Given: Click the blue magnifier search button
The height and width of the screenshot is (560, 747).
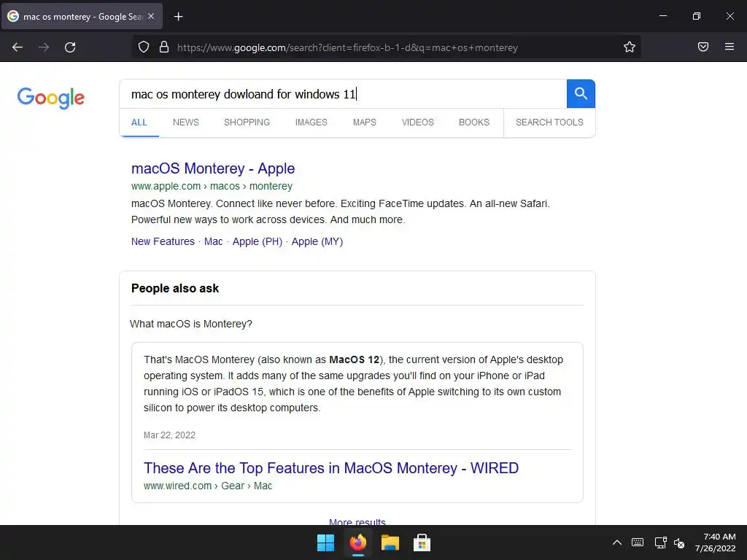Looking at the screenshot, I should pyautogui.click(x=581, y=94).
